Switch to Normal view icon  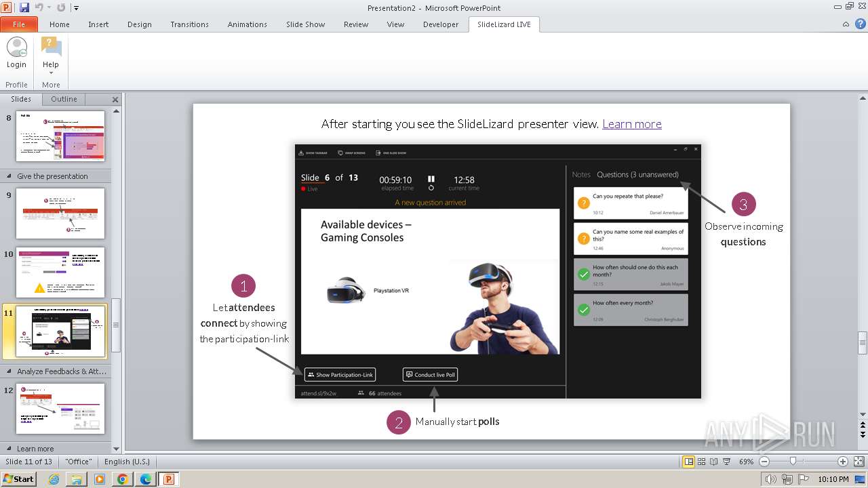(x=688, y=462)
